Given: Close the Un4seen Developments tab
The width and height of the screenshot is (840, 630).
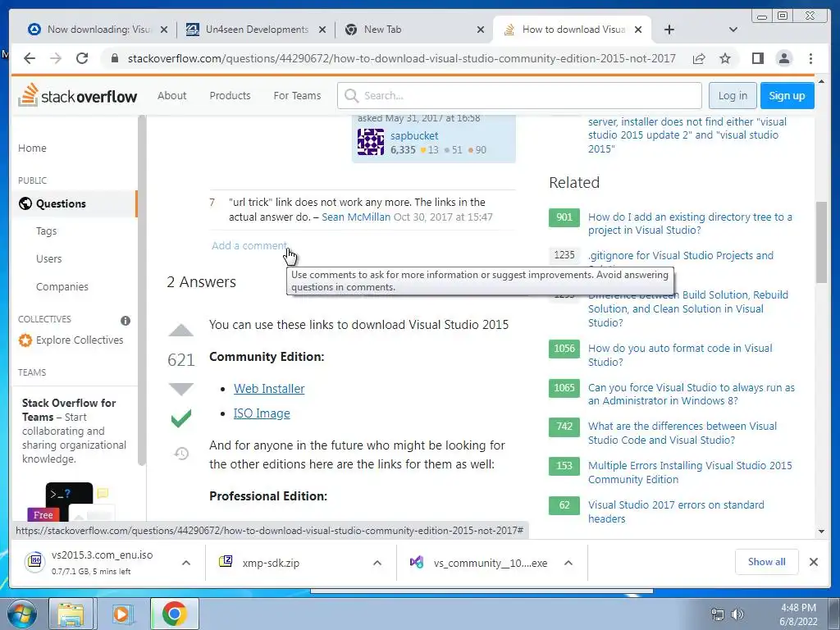Looking at the screenshot, I should click(x=322, y=30).
